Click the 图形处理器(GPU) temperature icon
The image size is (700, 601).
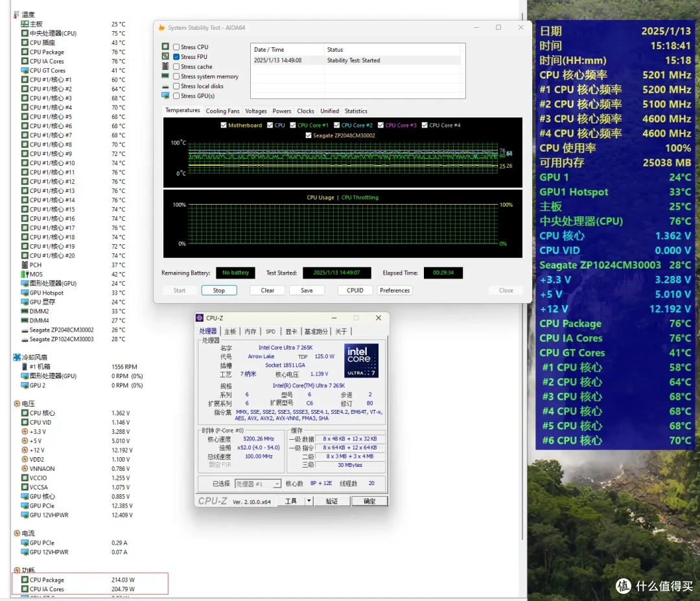coord(25,283)
